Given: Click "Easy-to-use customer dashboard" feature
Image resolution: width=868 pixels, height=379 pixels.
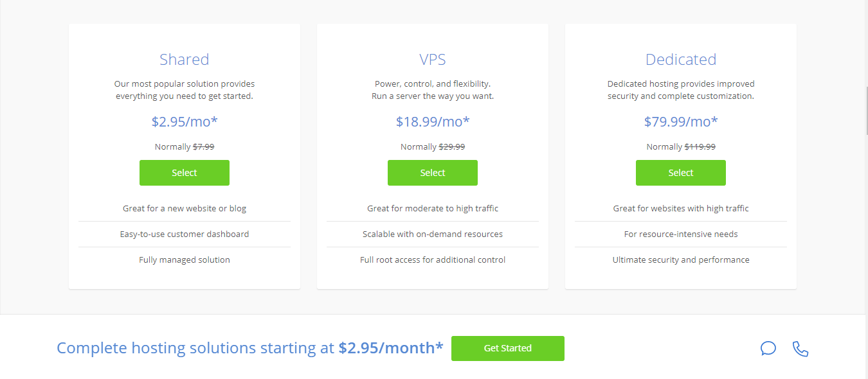Looking at the screenshot, I should coord(185,234).
